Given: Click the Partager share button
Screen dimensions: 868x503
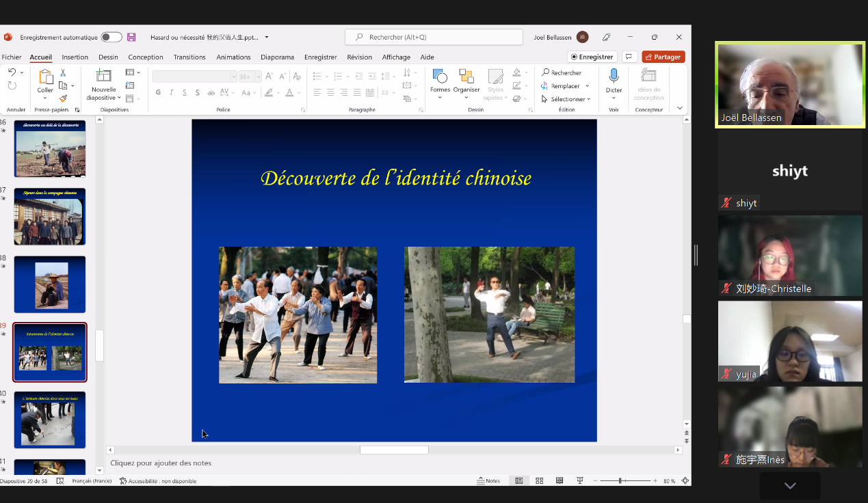Looking at the screenshot, I should (x=663, y=57).
